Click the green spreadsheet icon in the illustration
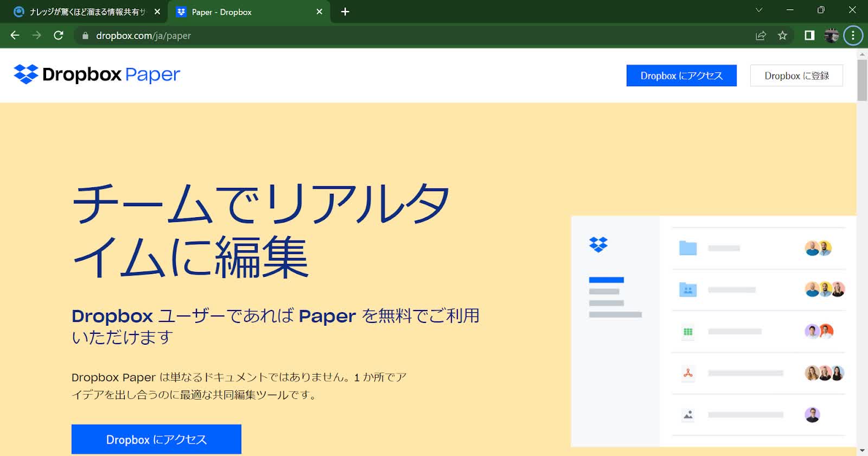Screen dimensions: 868x456 pos(688,331)
